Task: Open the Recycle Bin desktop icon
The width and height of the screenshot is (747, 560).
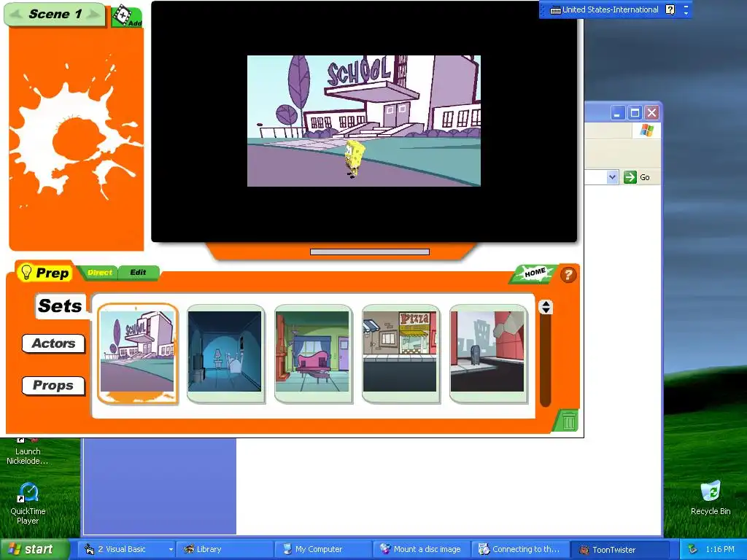Action: [711, 498]
